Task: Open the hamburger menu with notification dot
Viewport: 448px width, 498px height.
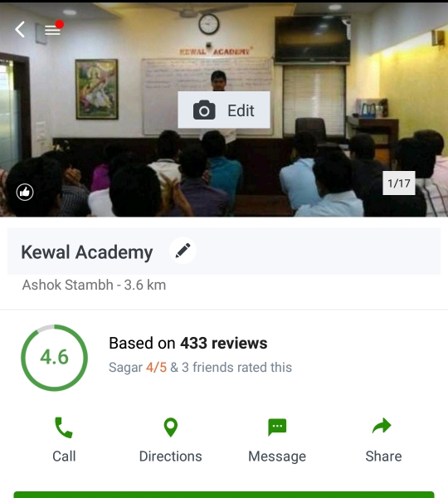Action: click(54, 29)
